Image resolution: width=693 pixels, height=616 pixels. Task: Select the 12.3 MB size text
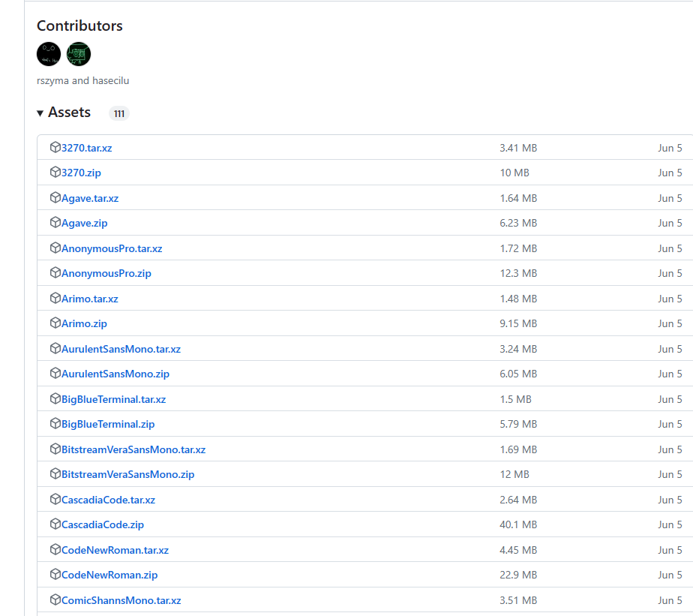518,274
